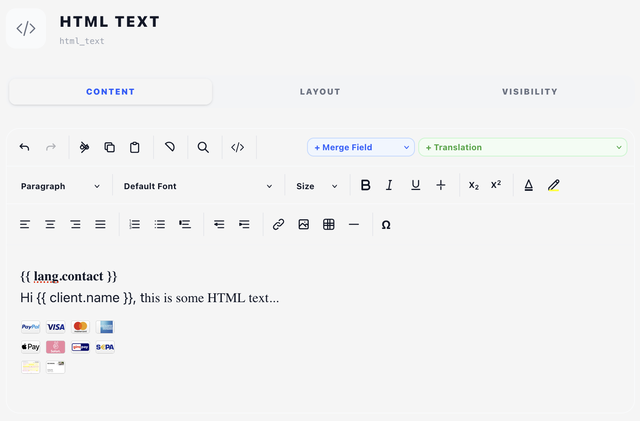The height and width of the screenshot is (421, 640).
Task: Toggle italic formatting
Action: [x=389, y=185]
